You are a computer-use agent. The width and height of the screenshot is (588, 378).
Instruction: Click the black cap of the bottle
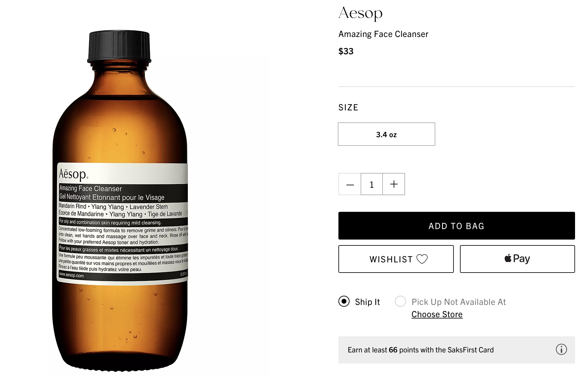click(x=119, y=46)
